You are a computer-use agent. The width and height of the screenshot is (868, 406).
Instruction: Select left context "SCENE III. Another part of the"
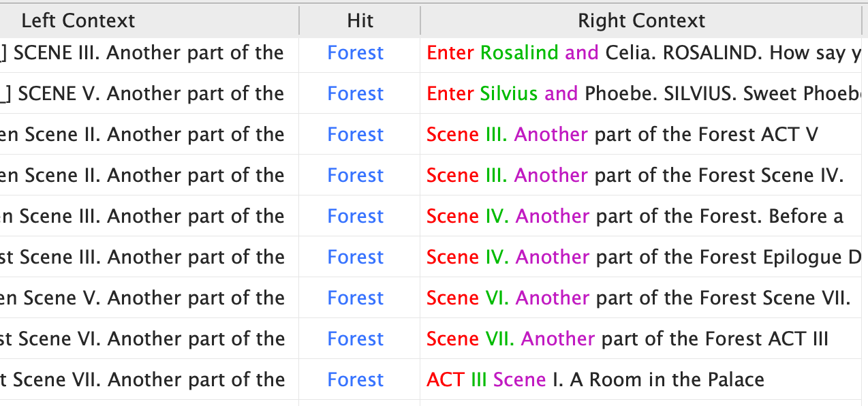(148, 53)
